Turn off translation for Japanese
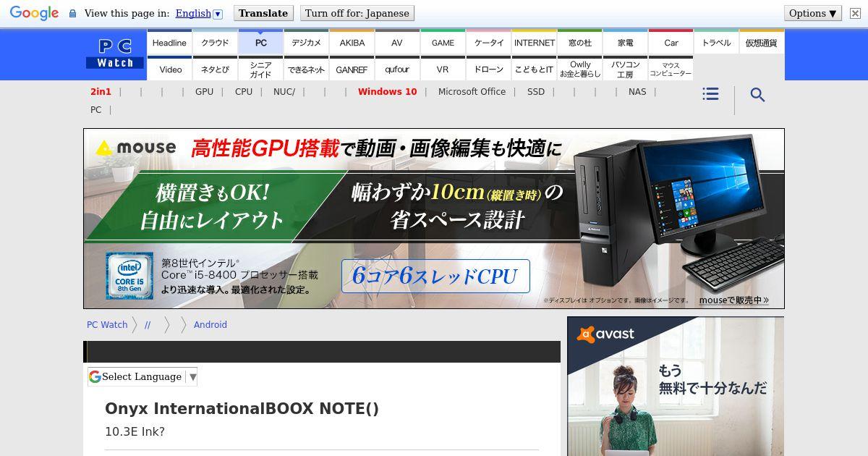The width and height of the screenshot is (868, 456). point(357,13)
